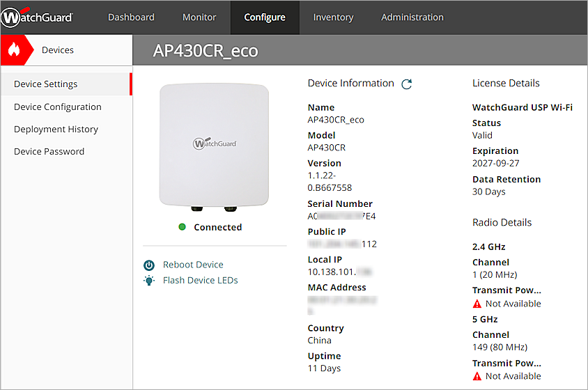This screenshot has width=588, height=390.
Task: Click the Reboot Device link
Action: [193, 265]
